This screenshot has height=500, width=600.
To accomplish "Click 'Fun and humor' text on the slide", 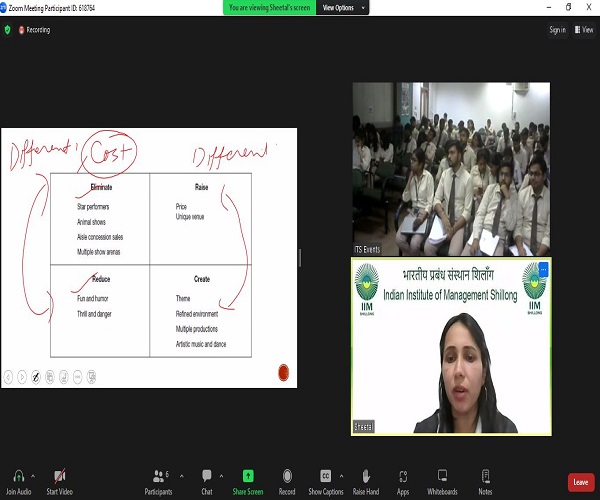I will point(93,298).
